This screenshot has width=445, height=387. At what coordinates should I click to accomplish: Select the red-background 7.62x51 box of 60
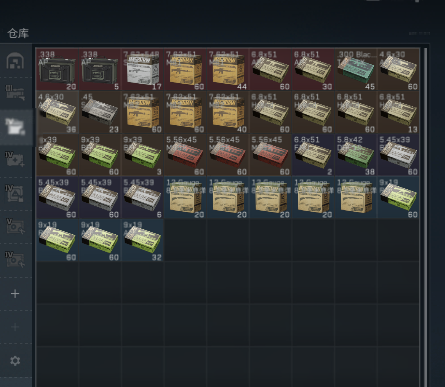pyautogui.click(x=185, y=69)
